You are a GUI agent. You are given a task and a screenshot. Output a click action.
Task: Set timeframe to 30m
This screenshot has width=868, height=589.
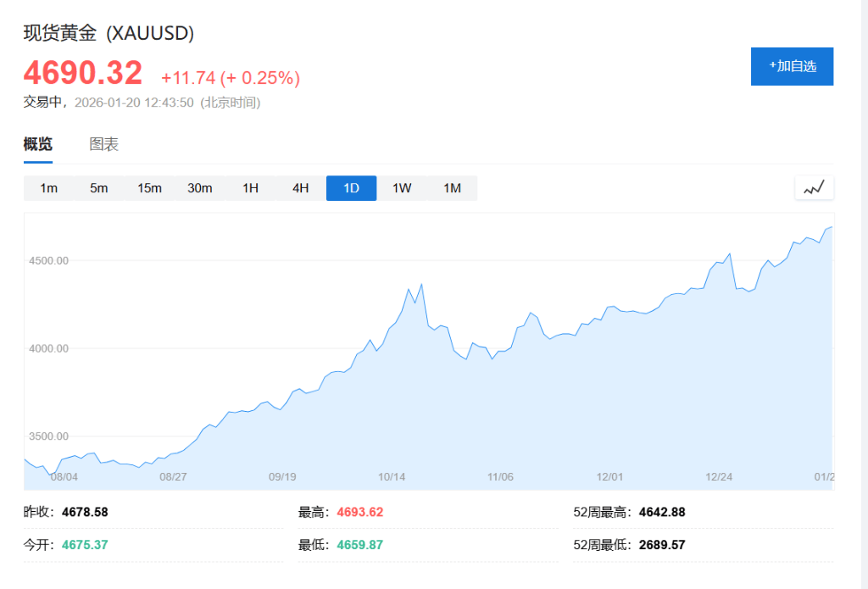point(200,188)
